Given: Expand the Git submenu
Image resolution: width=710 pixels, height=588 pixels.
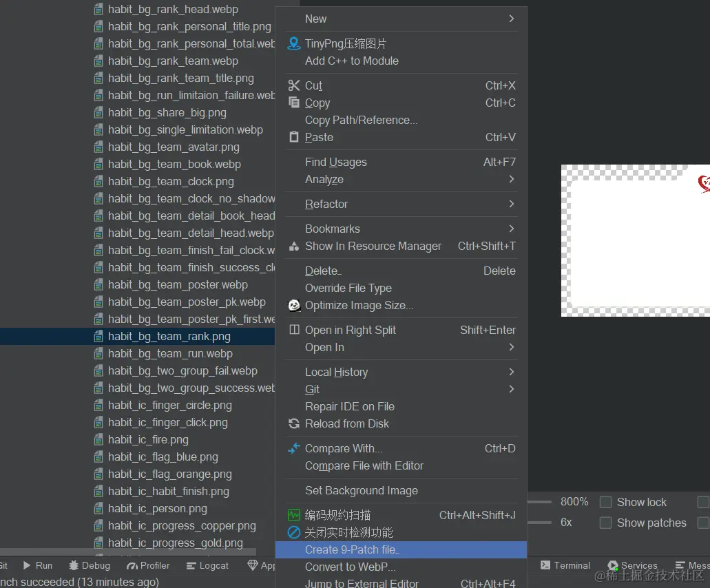Looking at the screenshot, I should 401,389.
